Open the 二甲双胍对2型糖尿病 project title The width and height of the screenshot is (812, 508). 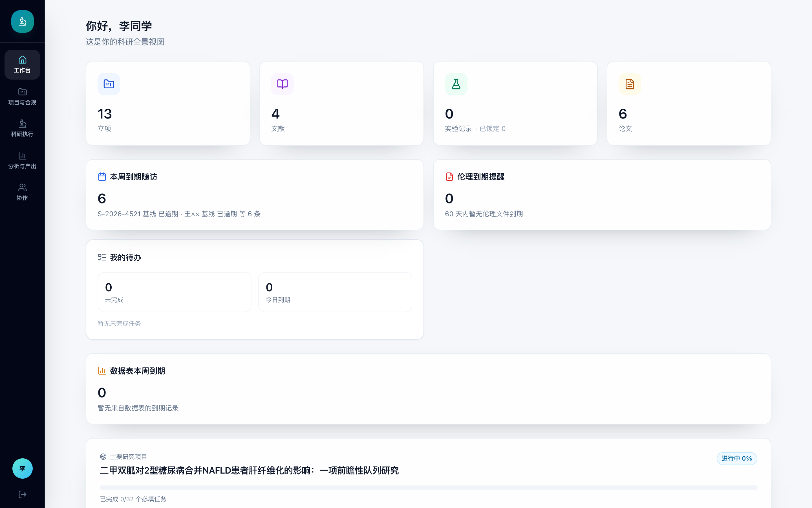coord(249,470)
